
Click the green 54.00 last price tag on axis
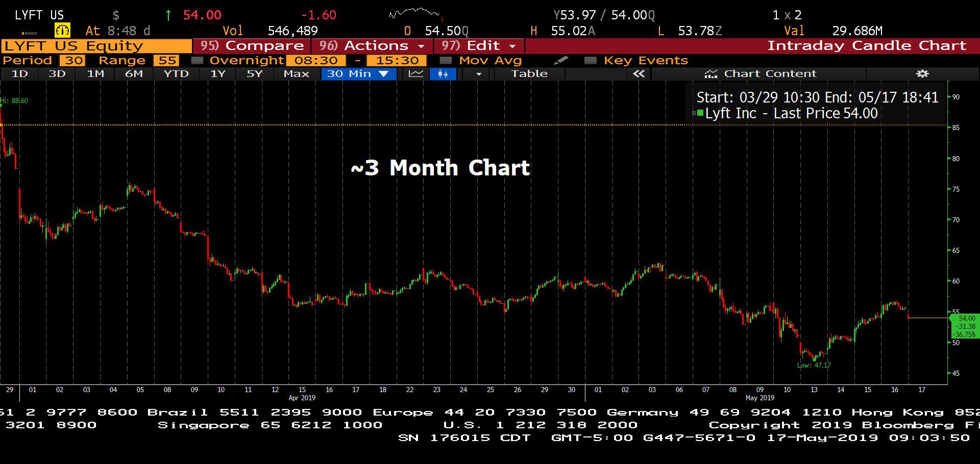964,326
